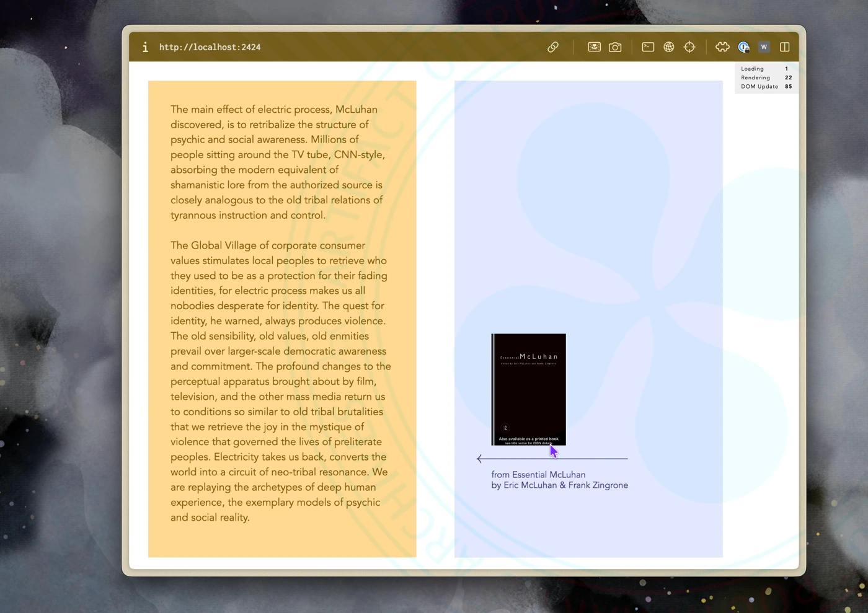Click the globe icon in toolbar
Viewport: 868px width, 613px height.
[x=668, y=47]
